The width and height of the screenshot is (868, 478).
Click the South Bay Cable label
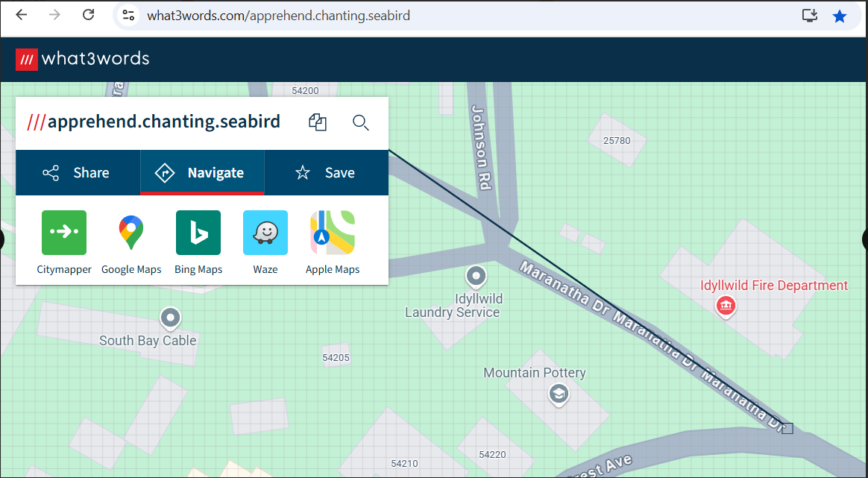pos(148,341)
